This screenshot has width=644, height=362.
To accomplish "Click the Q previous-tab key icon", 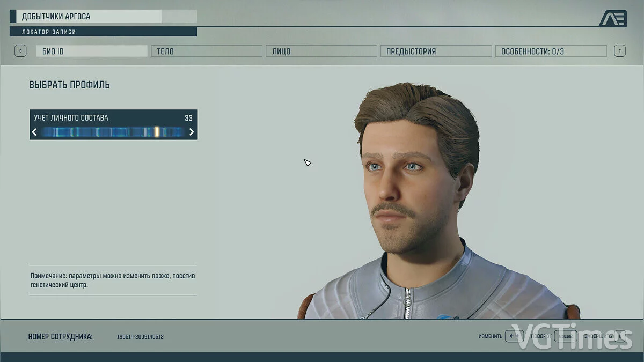I will (20, 51).
